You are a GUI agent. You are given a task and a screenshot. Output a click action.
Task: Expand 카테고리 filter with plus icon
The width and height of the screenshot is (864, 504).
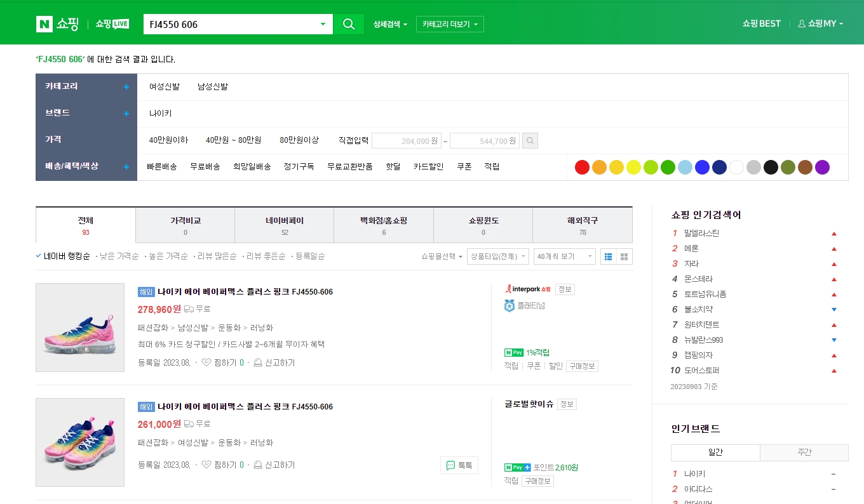click(x=126, y=87)
